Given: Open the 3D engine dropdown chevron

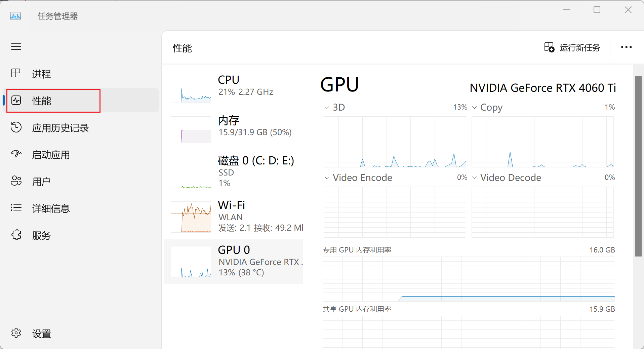Looking at the screenshot, I should (x=327, y=108).
